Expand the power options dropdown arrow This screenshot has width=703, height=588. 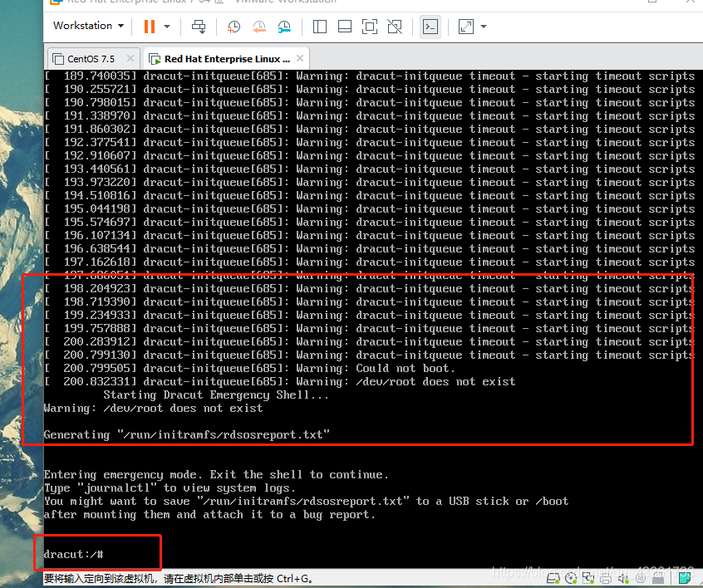point(167,27)
